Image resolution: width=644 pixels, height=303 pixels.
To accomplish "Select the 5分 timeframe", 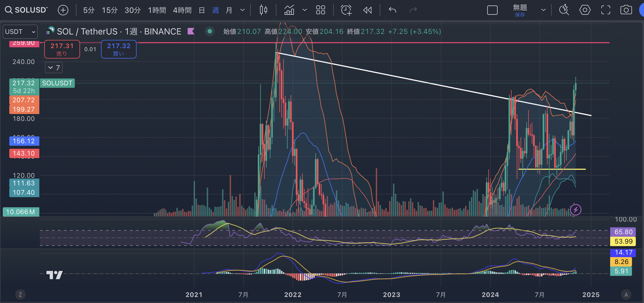I will [89, 10].
